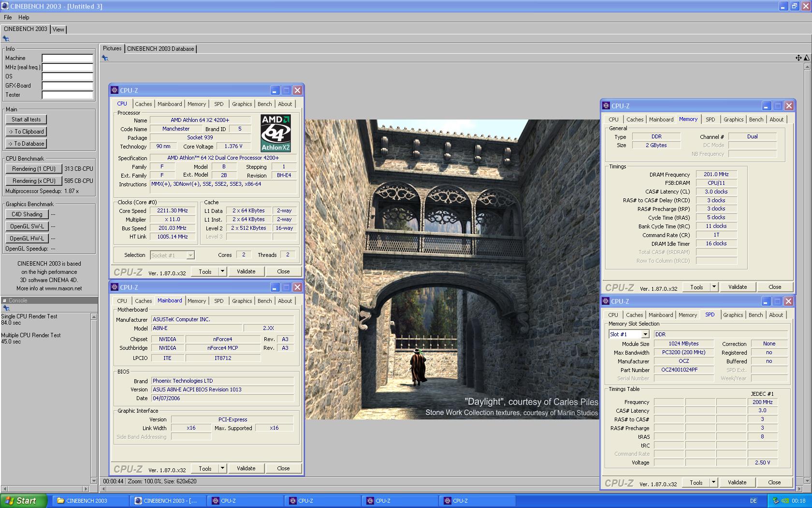Click the first CPU-Z taskbar button
Screen dimensions: 812x508
coord(246,501)
